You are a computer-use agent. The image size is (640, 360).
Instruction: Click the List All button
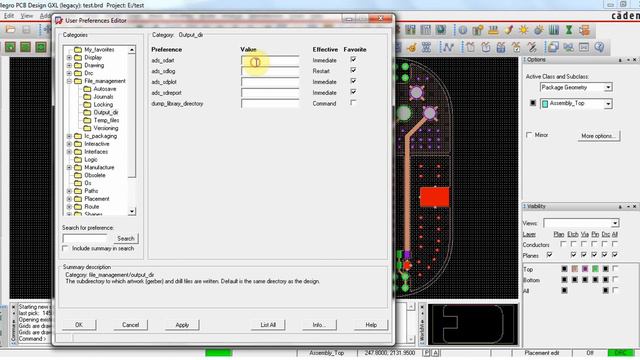(268, 325)
